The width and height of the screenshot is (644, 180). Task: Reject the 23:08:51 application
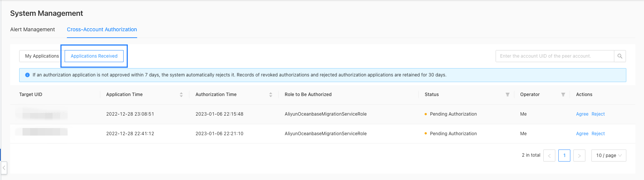(598, 114)
